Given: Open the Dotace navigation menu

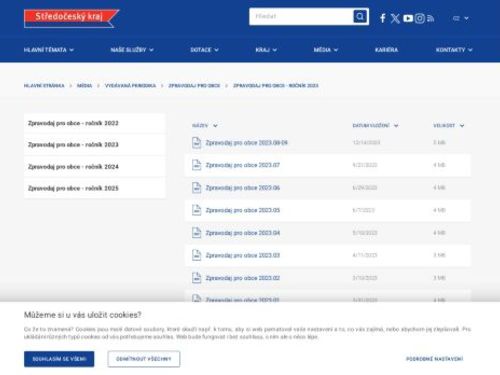Looking at the screenshot, I should [204, 50].
